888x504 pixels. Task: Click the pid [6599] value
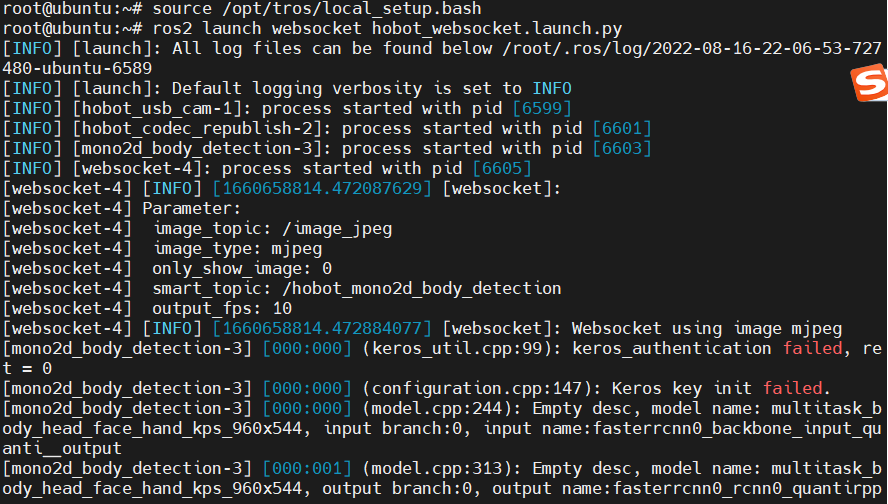coord(542,108)
